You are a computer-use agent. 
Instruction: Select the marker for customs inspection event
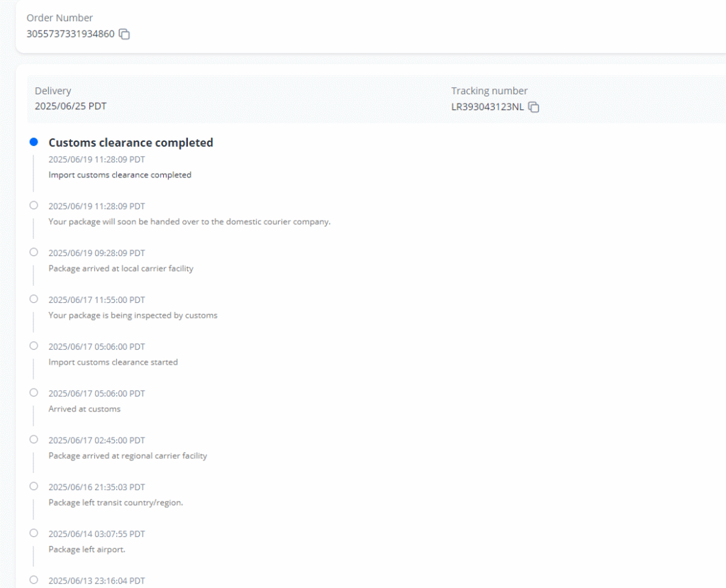pos(33,299)
